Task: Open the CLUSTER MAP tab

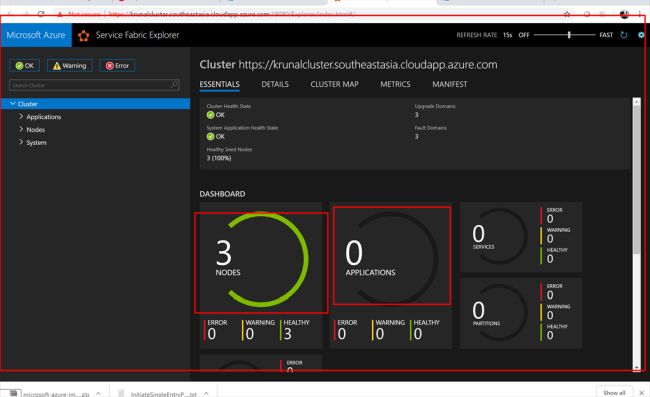Action: 335,84
